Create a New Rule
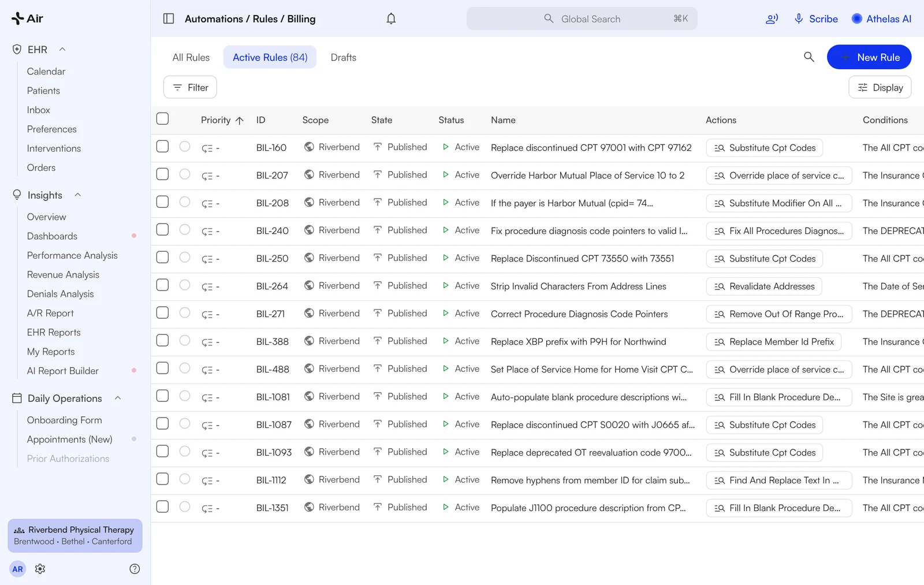Image resolution: width=924 pixels, height=585 pixels. [x=869, y=57]
